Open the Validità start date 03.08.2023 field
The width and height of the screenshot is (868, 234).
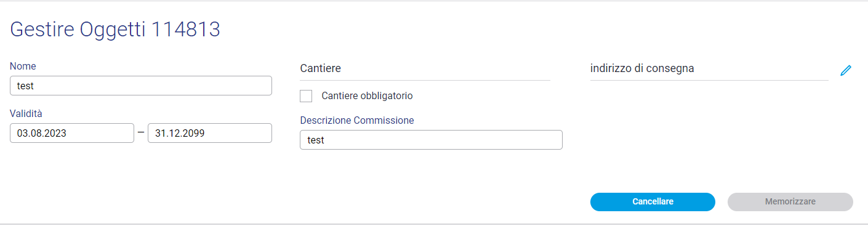[72, 133]
